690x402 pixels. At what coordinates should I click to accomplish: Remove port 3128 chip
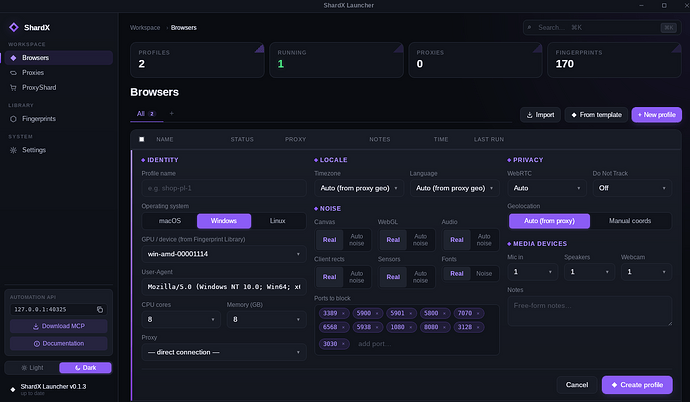tap(478, 327)
